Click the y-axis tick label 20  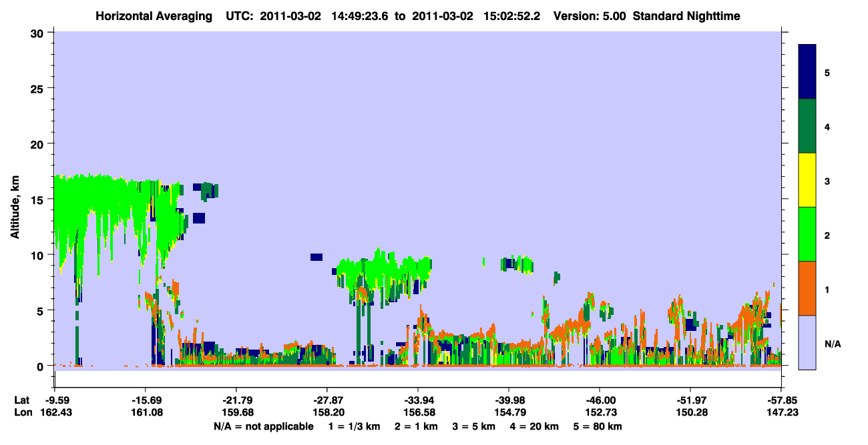pyautogui.click(x=39, y=144)
